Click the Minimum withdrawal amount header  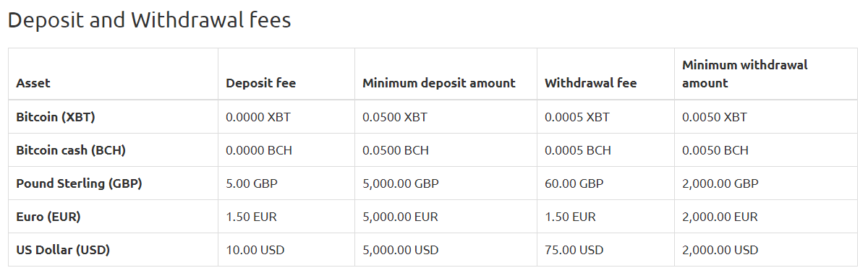pyautogui.click(x=744, y=74)
